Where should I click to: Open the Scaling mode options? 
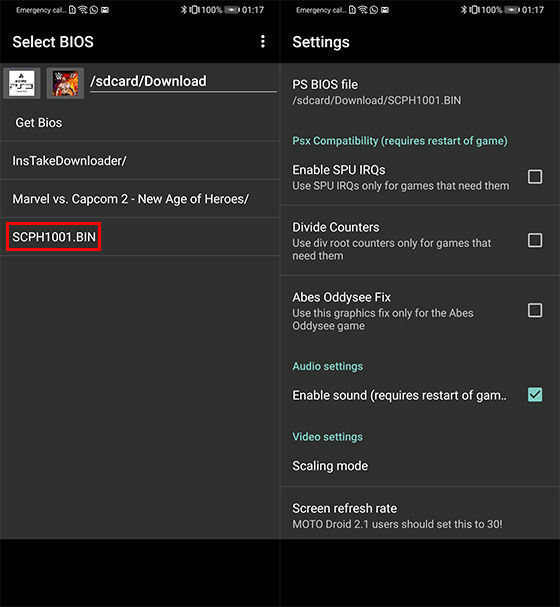point(420,466)
